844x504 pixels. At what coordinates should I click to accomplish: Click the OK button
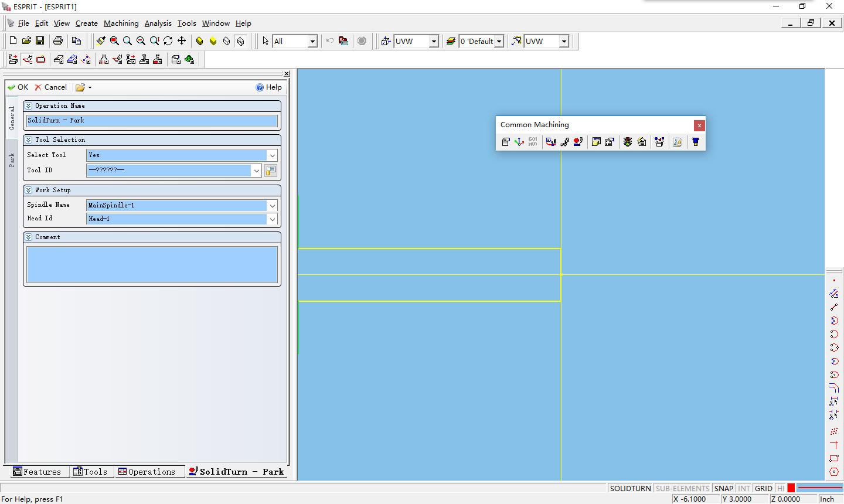(18, 87)
